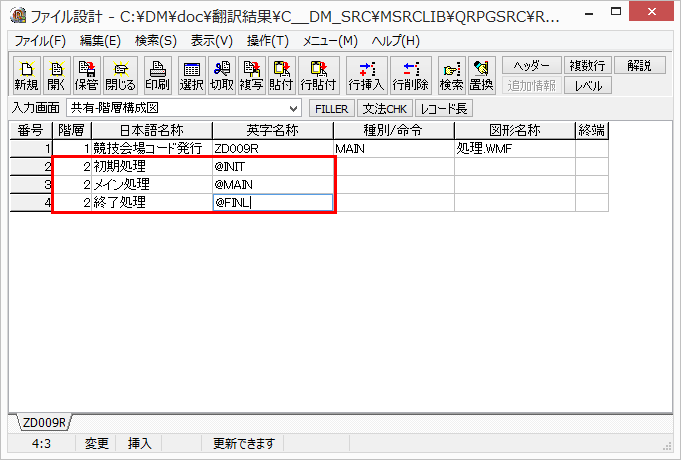Click the 選択 (Select) toolbar icon

click(192, 75)
